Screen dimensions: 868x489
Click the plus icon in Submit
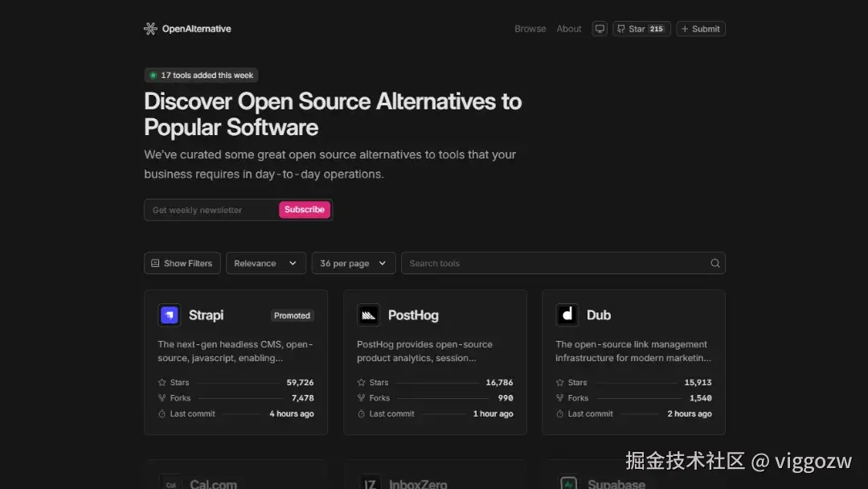(685, 29)
